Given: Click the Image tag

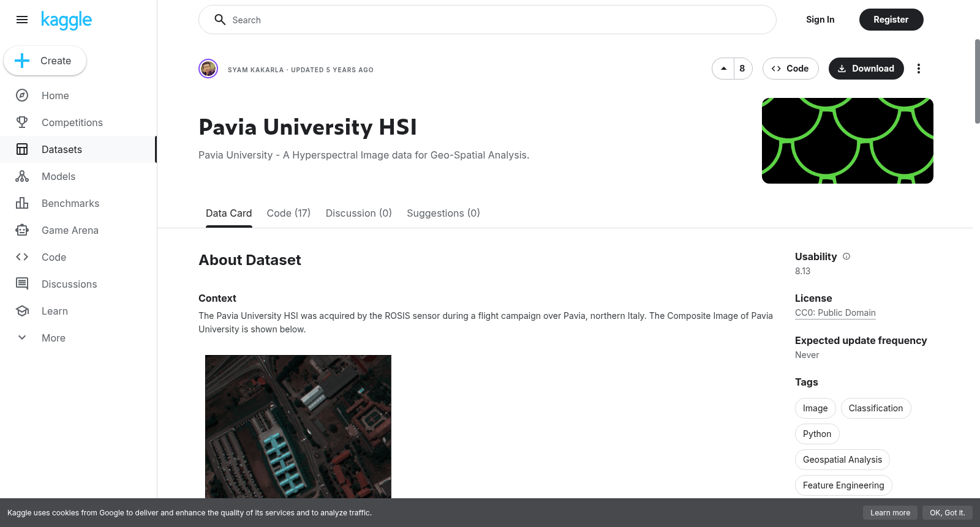Looking at the screenshot, I should (815, 408).
